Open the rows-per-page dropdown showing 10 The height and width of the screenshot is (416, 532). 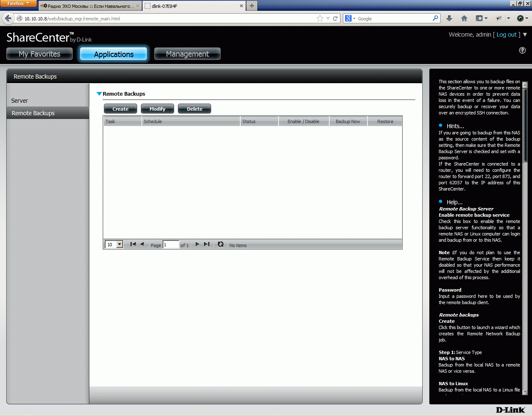[x=114, y=245]
